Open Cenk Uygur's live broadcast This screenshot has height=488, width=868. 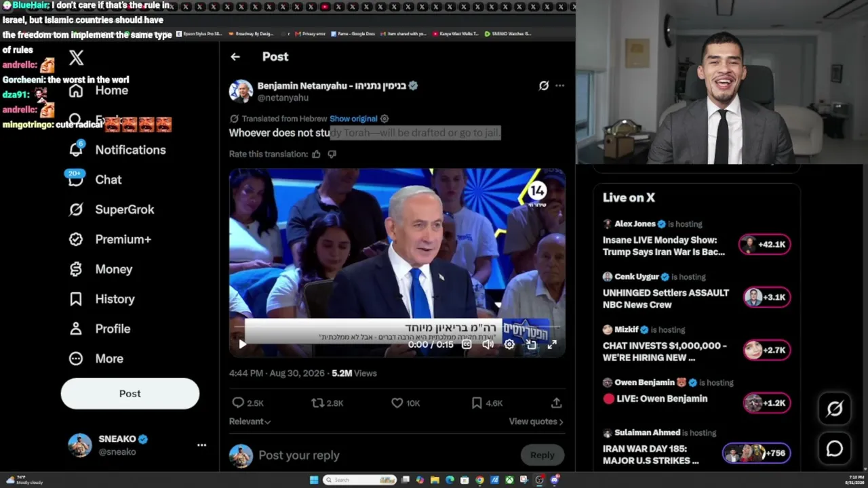coord(666,299)
